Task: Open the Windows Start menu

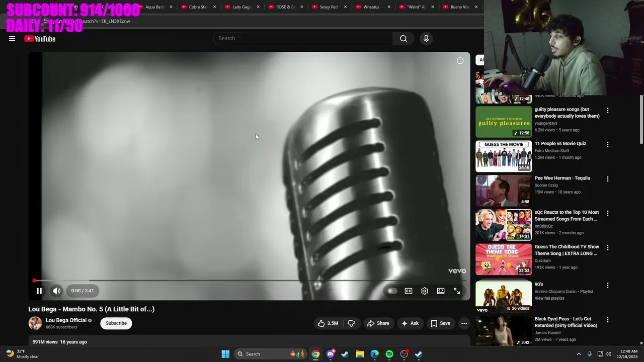Action: coord(225,354)
